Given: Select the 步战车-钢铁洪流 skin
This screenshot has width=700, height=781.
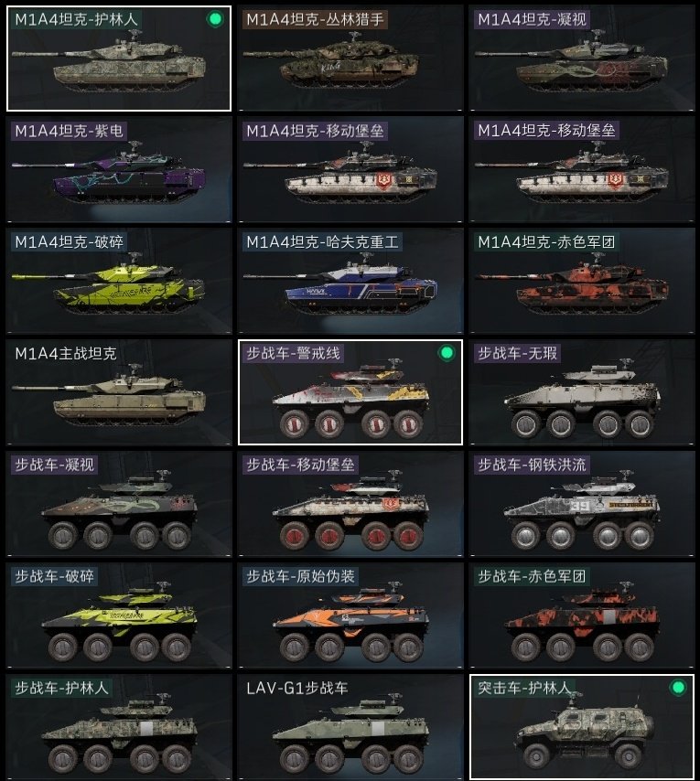Looking at the screenshot, I should (581, 504).
